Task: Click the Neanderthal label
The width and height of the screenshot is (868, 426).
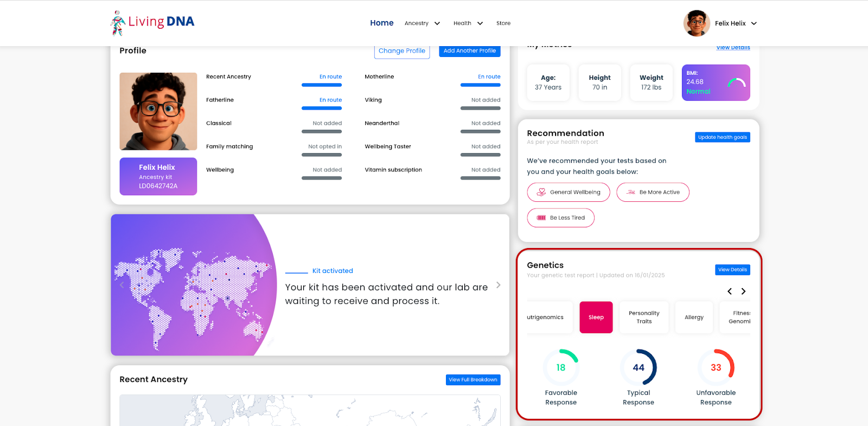Action: pyautogui.click(x=382, y=123)
